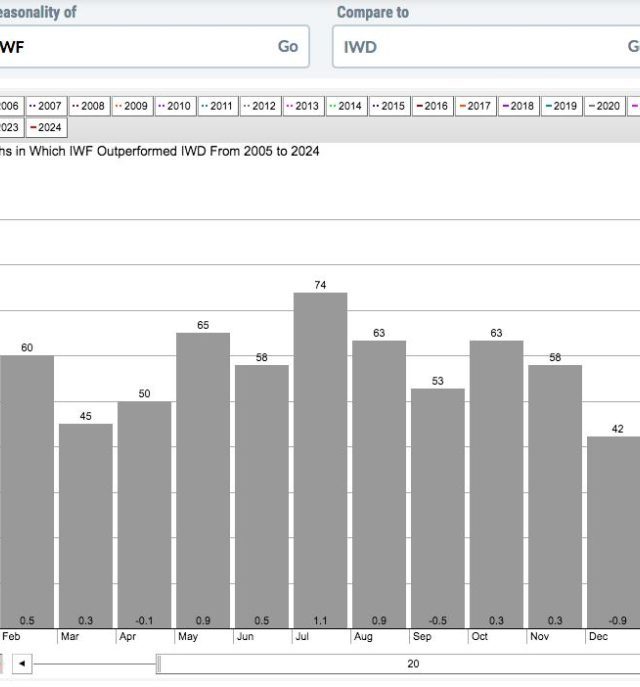Toggle the 2010 year legend button
Image resolution: width=640 pixels, height=687 pixels.
coord(175,106)
